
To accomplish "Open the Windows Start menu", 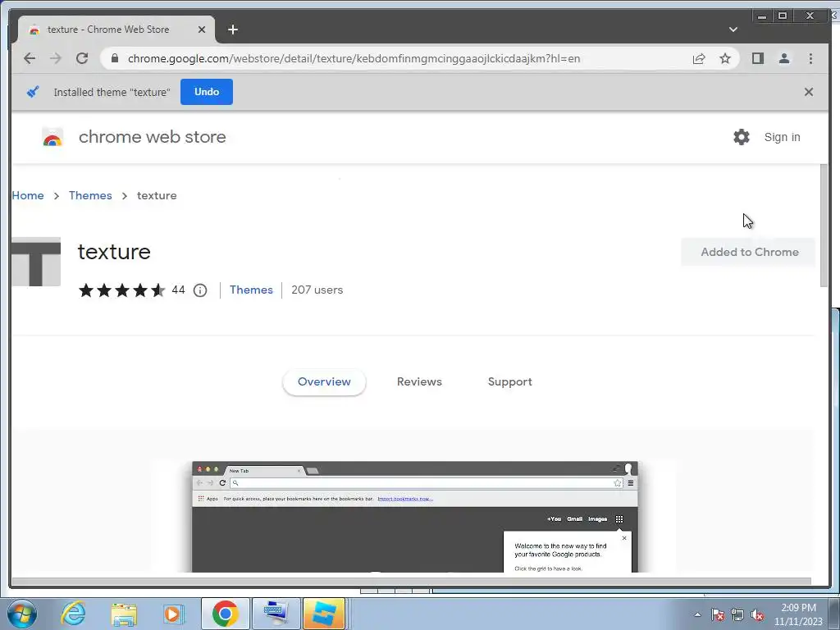I will (x=22, y=614).
